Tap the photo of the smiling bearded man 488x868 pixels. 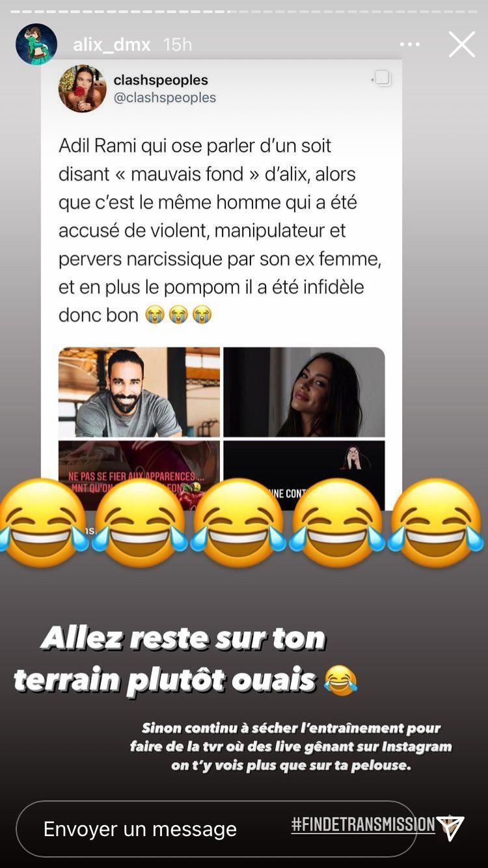click(x=139, y=392)
